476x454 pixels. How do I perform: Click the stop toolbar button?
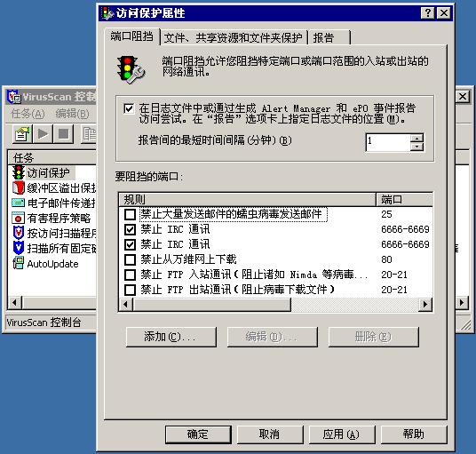pos(63,134)
